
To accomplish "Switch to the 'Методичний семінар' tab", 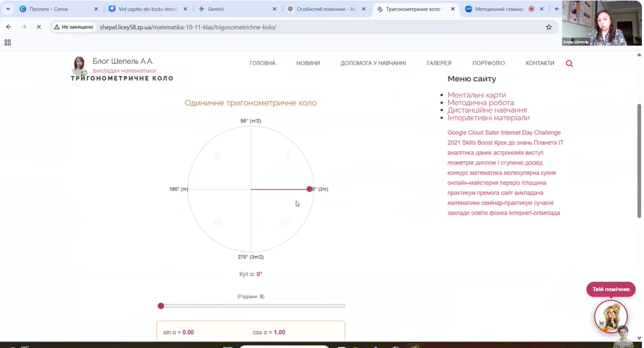I will pos(499,9).
